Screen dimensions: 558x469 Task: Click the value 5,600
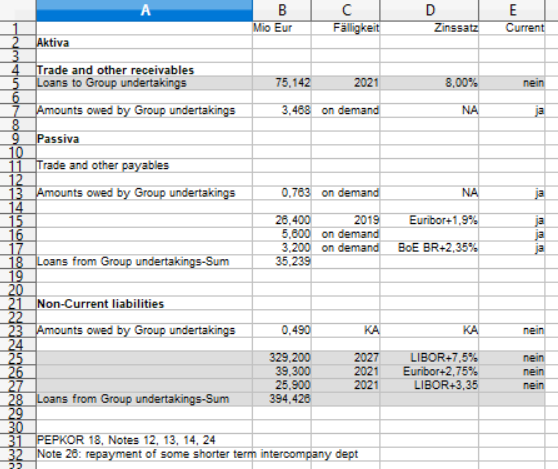(x=282, y=234)
